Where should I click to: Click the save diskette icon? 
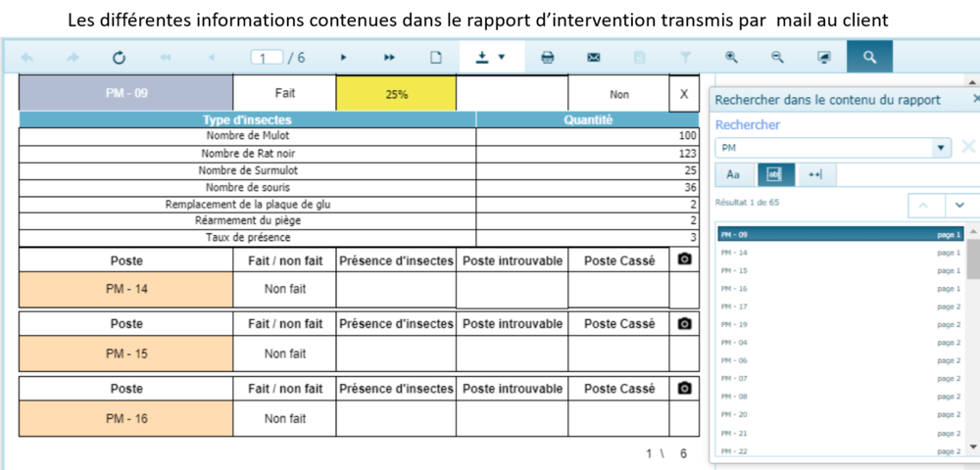[x=639, y=58]
